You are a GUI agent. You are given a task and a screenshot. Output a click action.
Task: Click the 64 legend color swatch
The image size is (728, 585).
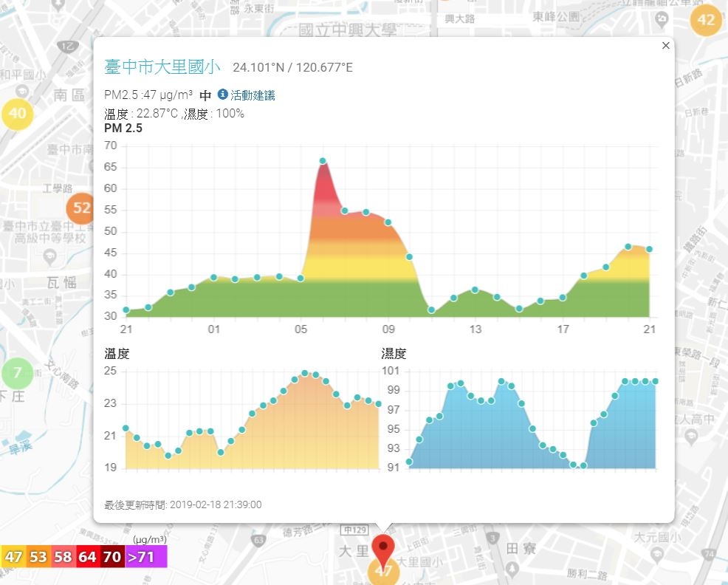pyautogui.click(x=87, y=557)
